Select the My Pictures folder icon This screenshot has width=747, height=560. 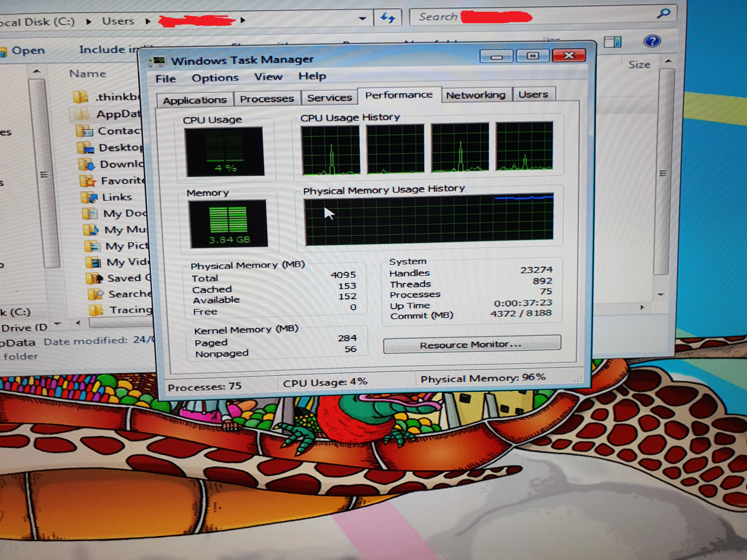pos(92,246)
